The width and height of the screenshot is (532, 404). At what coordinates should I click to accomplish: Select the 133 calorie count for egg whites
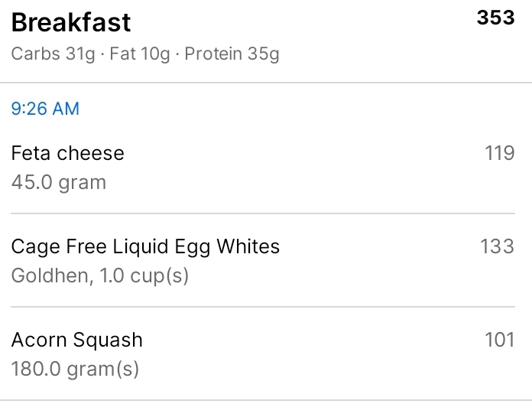[497, 246]
